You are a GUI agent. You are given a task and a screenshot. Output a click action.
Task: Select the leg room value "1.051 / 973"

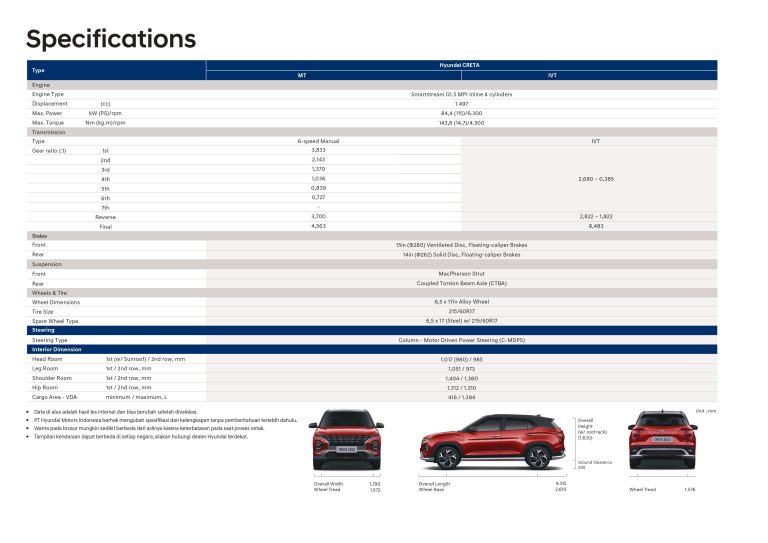pyautogui.click(x=461, y=369)
